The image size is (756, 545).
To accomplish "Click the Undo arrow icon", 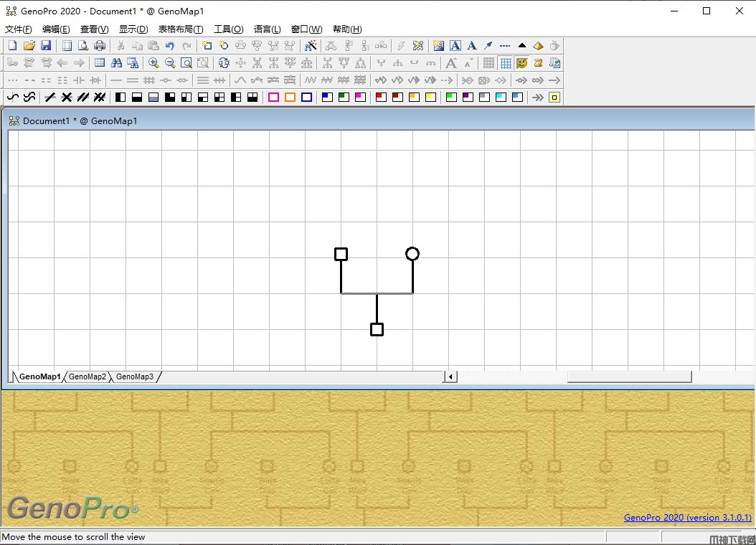I will 170,46.
